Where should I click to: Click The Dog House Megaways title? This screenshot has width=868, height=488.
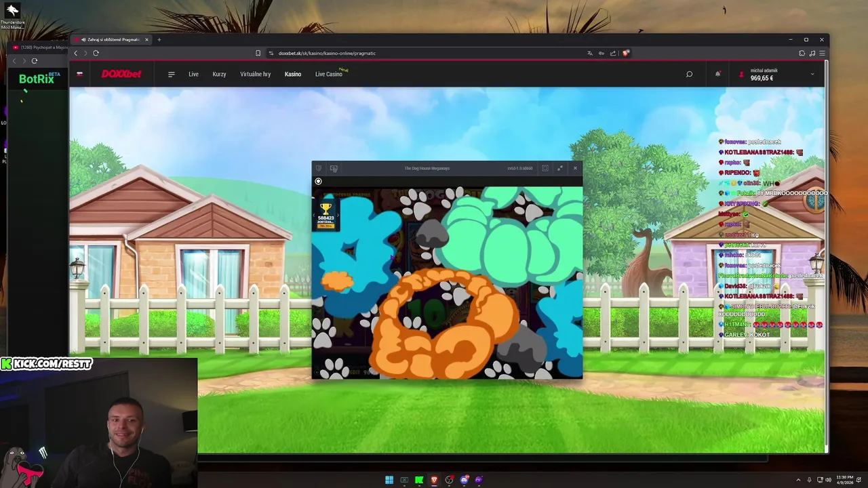427,168
